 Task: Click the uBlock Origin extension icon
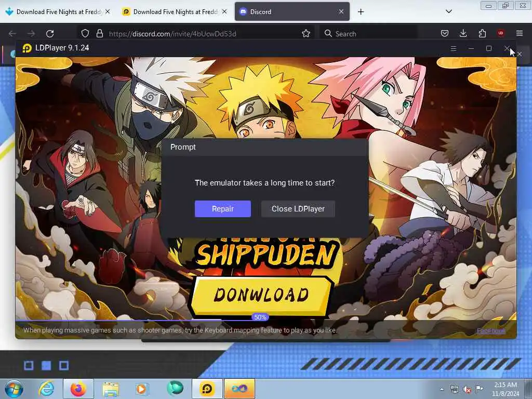(x=501, y=33)
